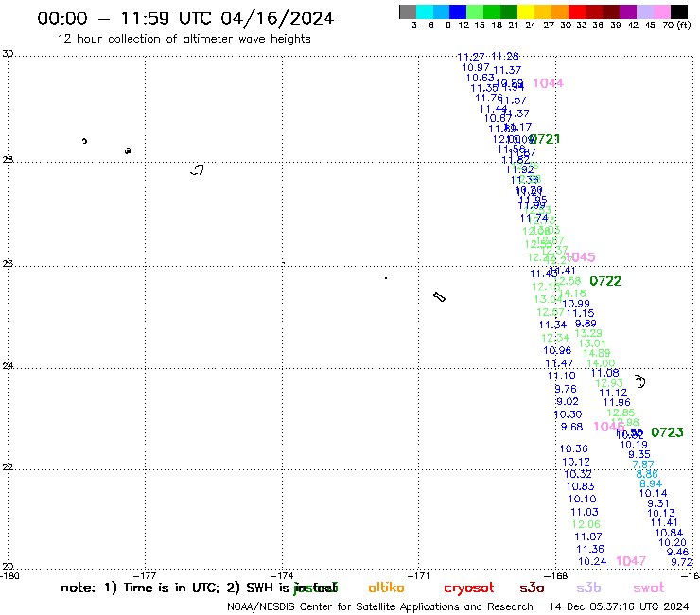Click the green value 12.06
The width and height of the screenshot is (700, 615).
tap(586, 524)
